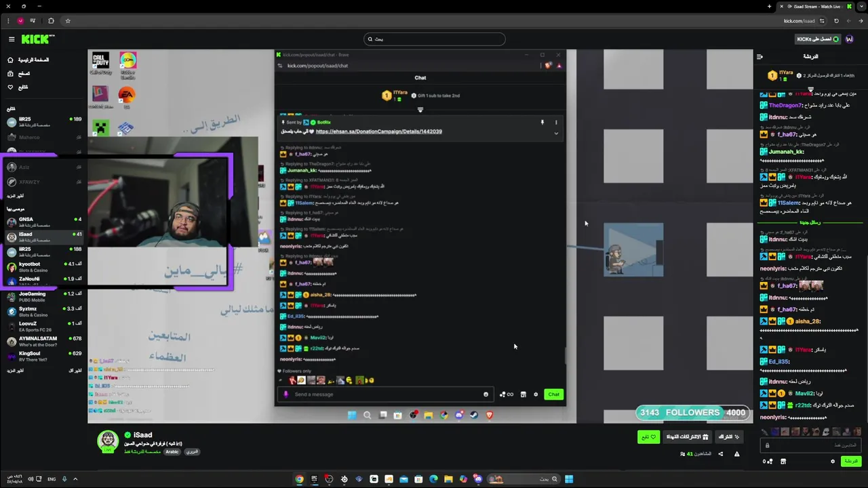The width and height of the screenshot is (868, 488).
Task: Click username Jumanah_kk in chat
Action: [x=785, y=152]
